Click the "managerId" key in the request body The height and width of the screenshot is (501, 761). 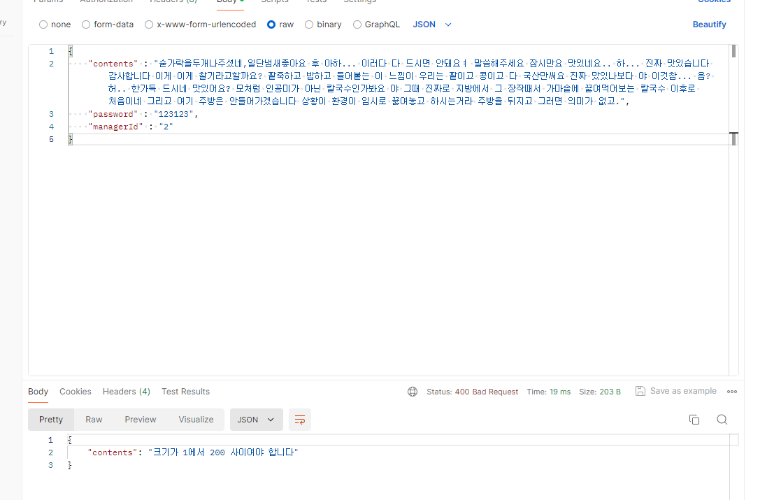[x=116, y=127]
